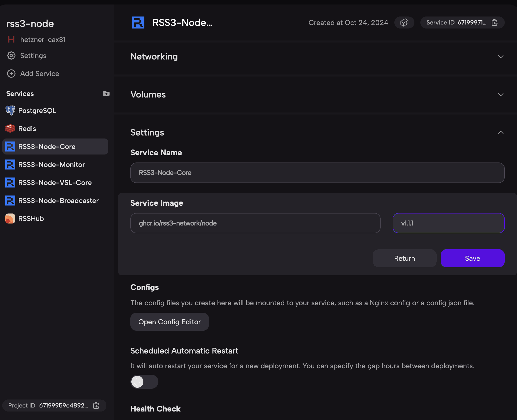This screenshot has width=517, height=420.
Task: Click the cube package icon in header
Action: click(x=404, y=22)
